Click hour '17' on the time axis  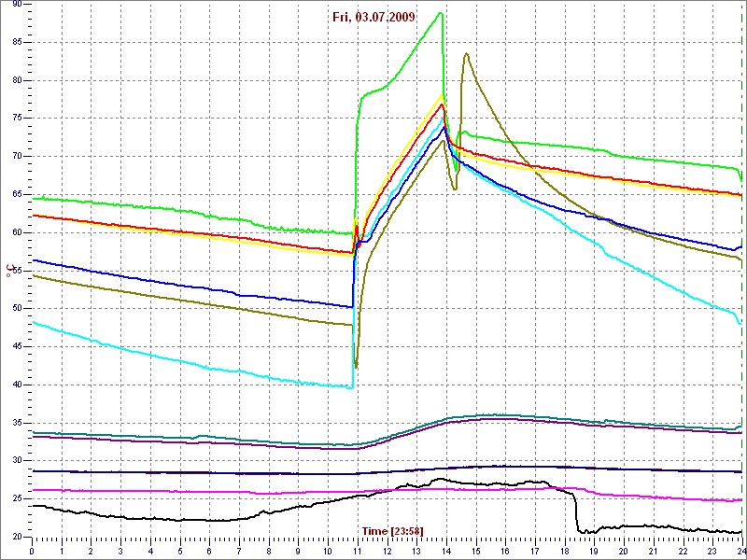point(535,550)
